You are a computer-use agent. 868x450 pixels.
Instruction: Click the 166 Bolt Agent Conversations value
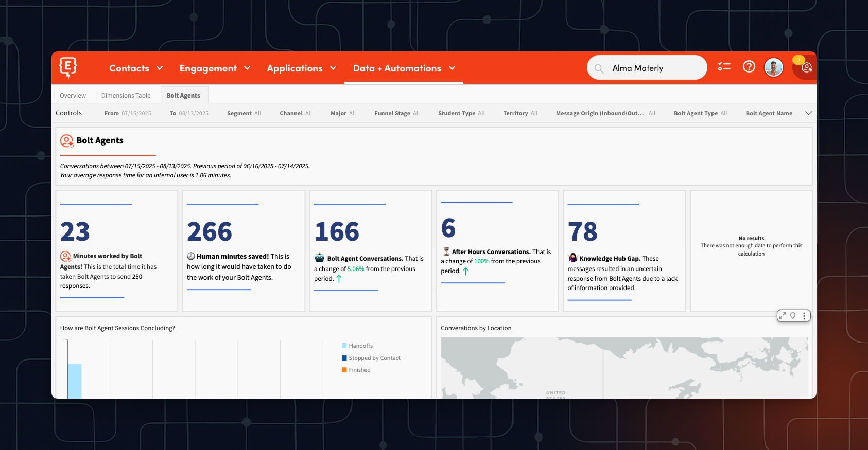click(337, 231)
